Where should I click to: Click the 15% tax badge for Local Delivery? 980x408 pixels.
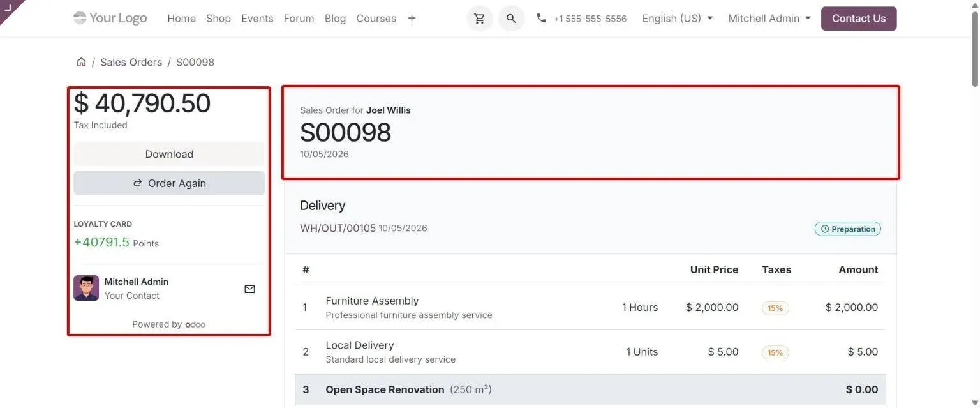coord(775,352)
